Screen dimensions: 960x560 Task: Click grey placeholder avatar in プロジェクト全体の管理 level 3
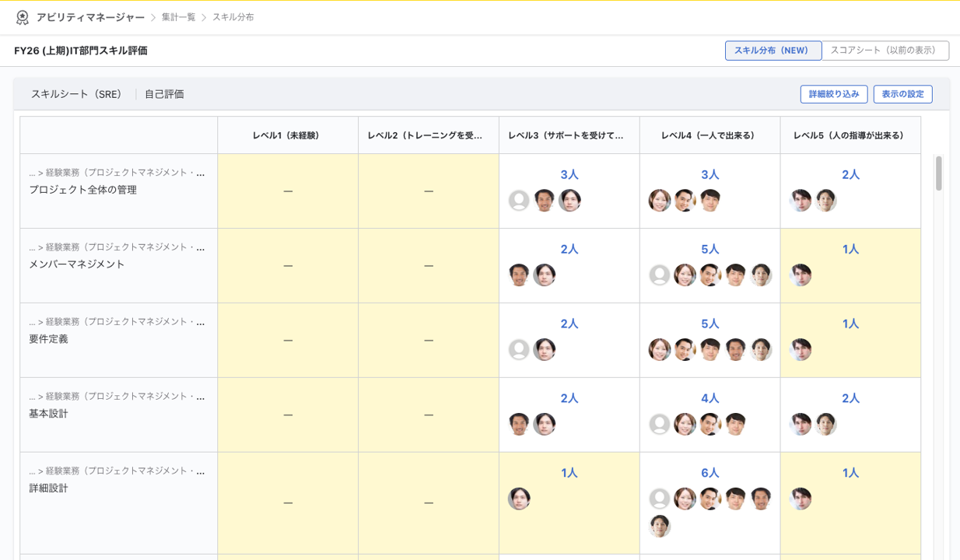[x=519, y=201]
